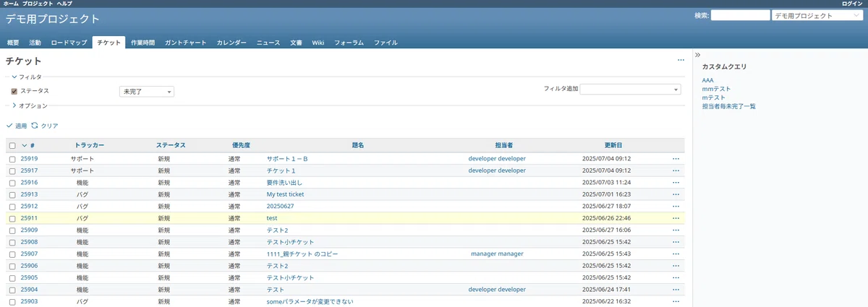Image resolution: width=868 pixels, height=307 pixels.
Task: Open the actions menu for ticket 25908
Action: 676,242
